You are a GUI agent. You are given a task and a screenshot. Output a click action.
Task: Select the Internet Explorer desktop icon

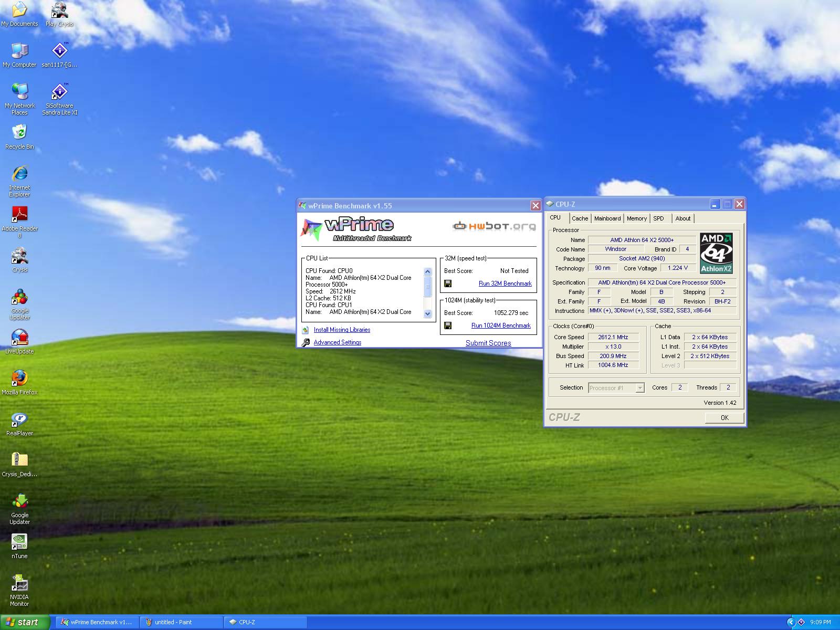[19, 181]
